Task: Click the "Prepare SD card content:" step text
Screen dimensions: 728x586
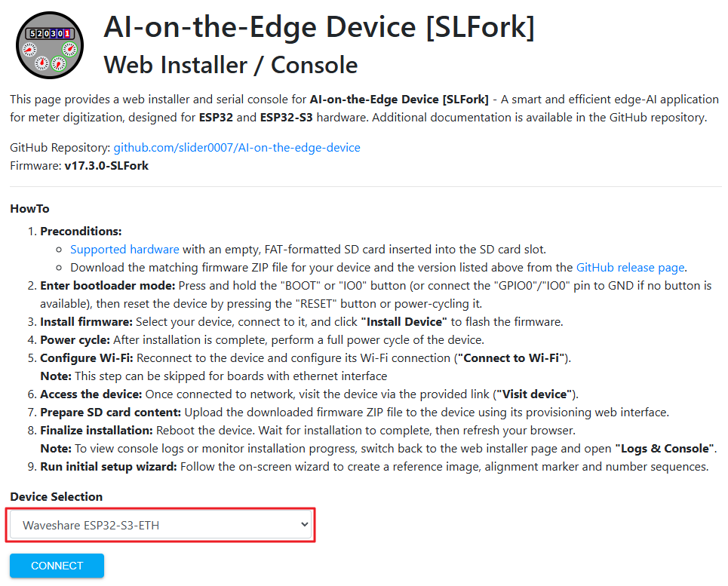Action: tap(110, 412)
